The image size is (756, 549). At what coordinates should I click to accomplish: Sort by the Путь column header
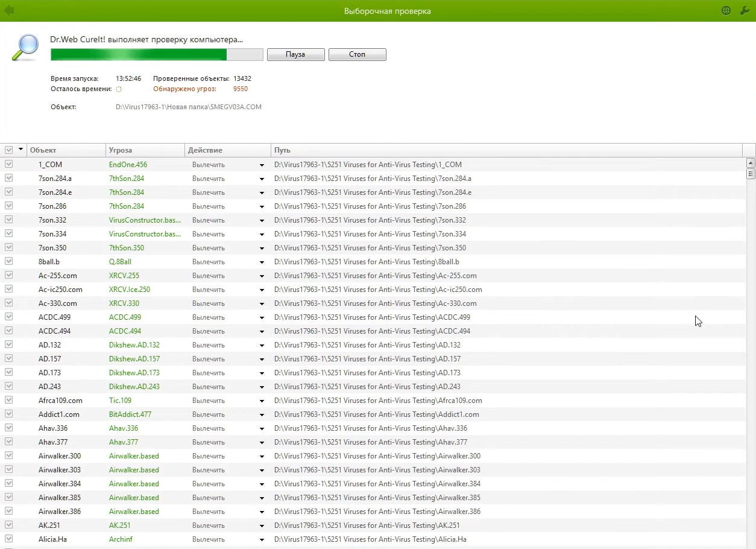pyautogui.click(x=505, y=150)
